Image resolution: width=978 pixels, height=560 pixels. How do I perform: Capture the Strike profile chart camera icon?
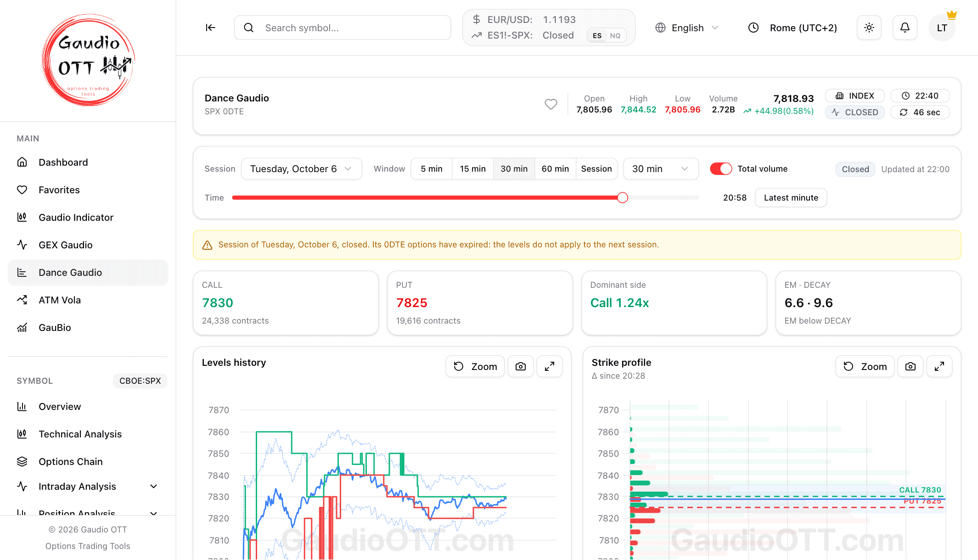pyautogui.click(x=910, y=366)
